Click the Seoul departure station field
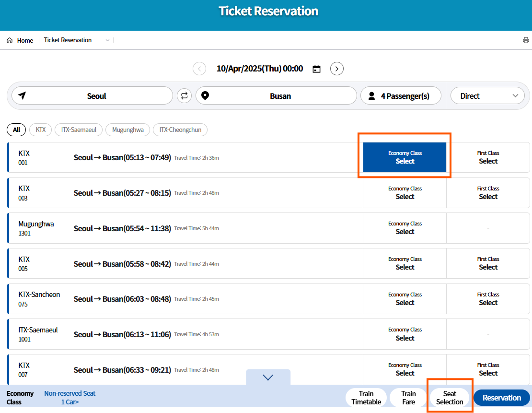 (96, 95)
